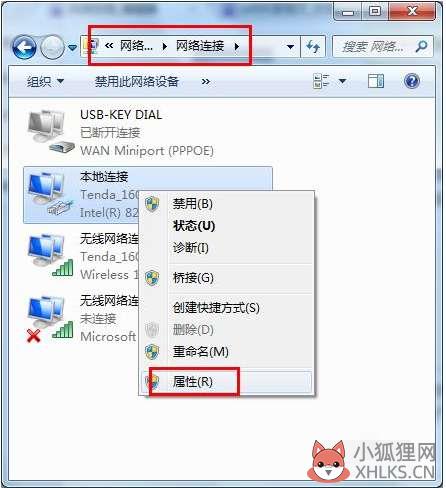The image size is (446, 488).
Task: Expand the view options dropdown arrow
Action: tap(342, 81)
